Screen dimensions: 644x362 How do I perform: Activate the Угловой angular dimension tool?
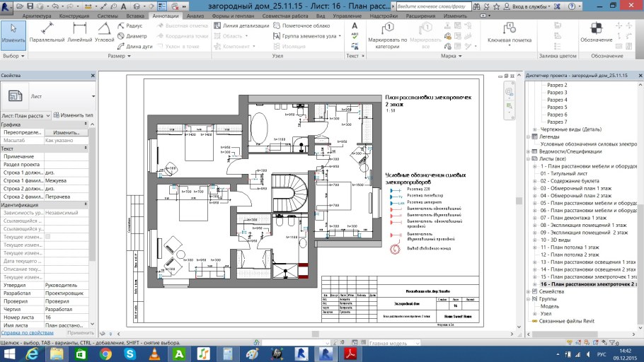[x=104, y=33]
